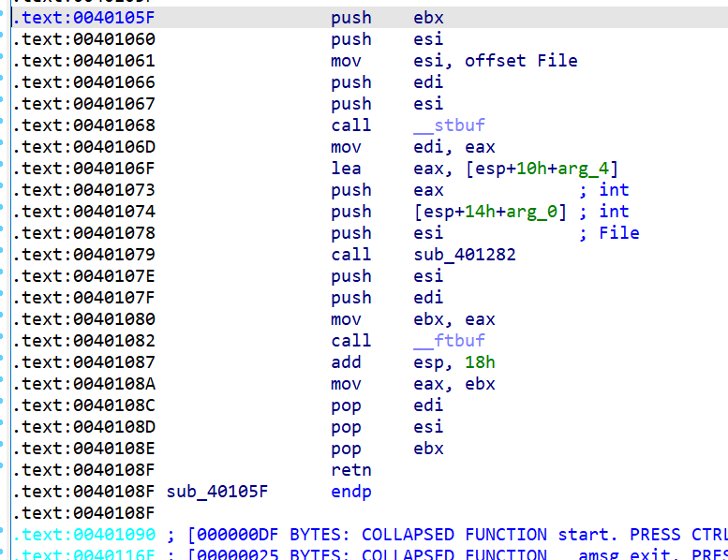Select 'mov eax, ebx' instruction
The height and width of the screenshot is (560, 728).
413,384
